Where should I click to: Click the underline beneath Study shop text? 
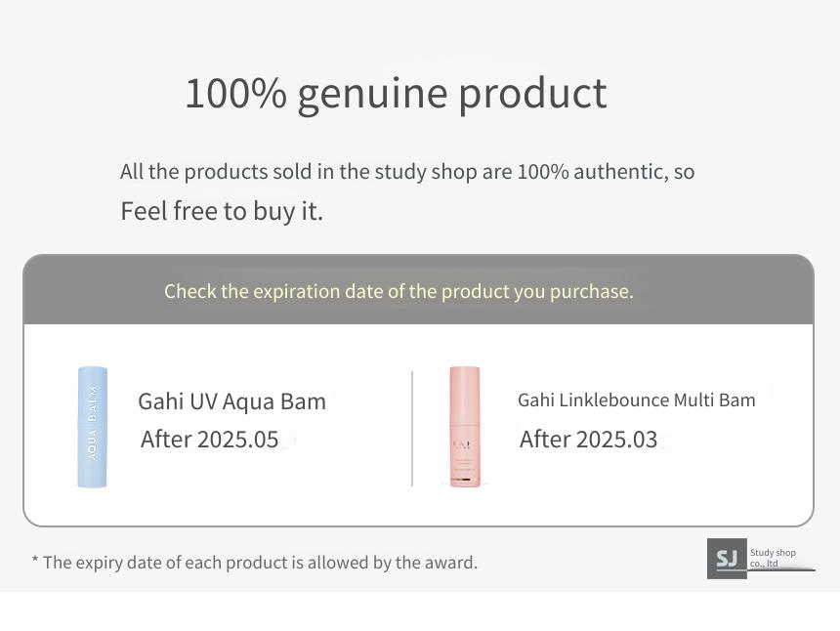(781, 569)
